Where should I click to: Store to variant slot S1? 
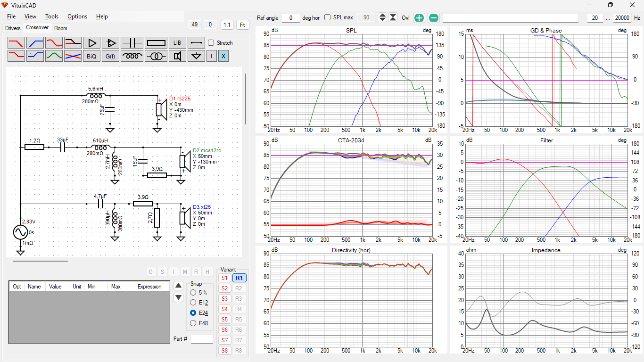coord(224,278)
